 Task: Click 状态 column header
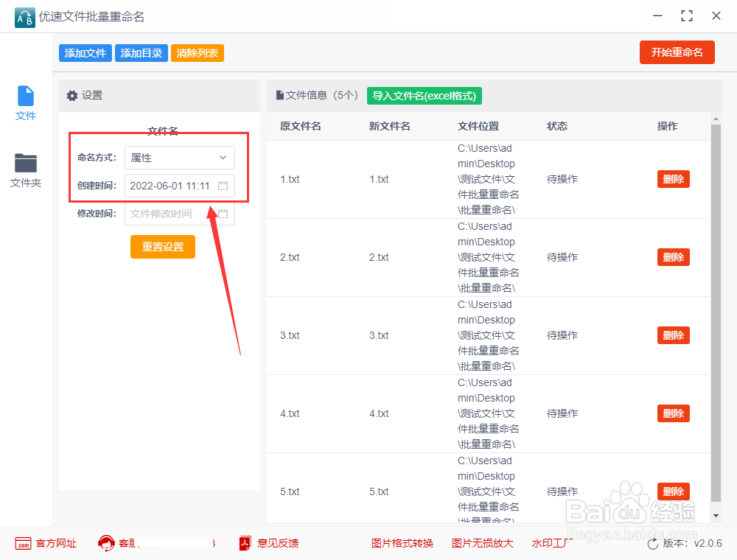coord(557,126)
